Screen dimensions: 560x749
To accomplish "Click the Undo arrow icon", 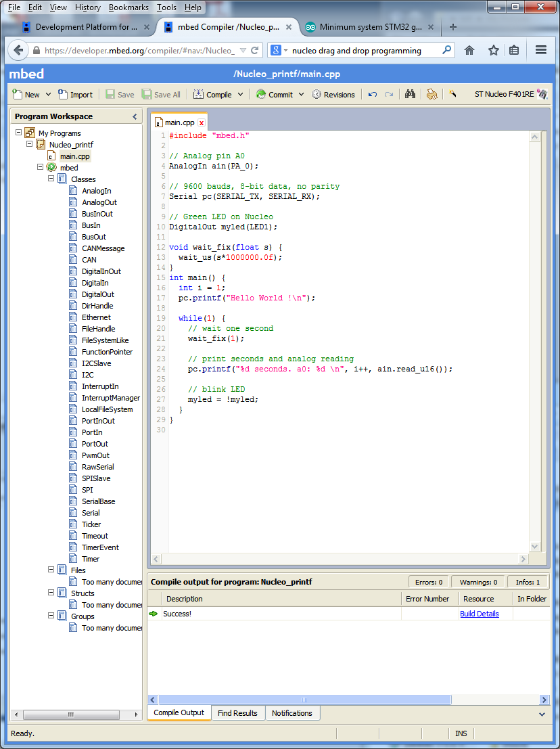I will coord(373,95).
